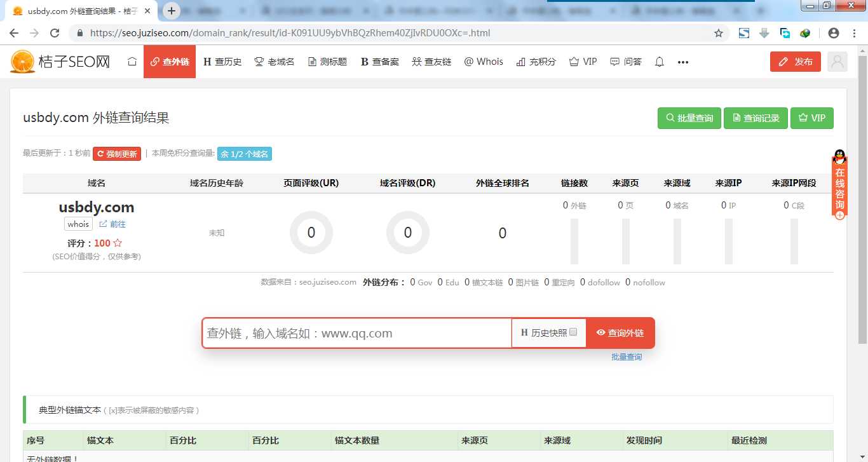Click the DR score circle gauge
This screenshot has height=462, width=868.
(x=408, y=233)
